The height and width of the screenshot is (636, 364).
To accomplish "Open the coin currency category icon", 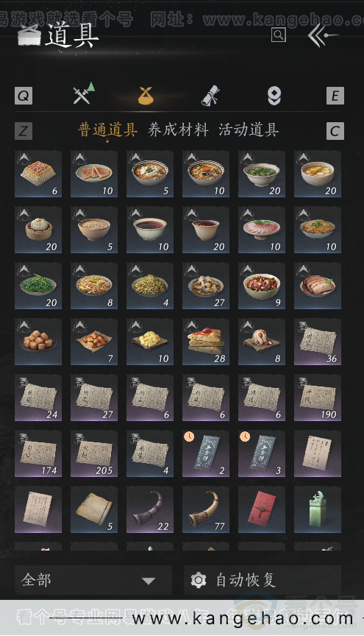I will [274, 96].
